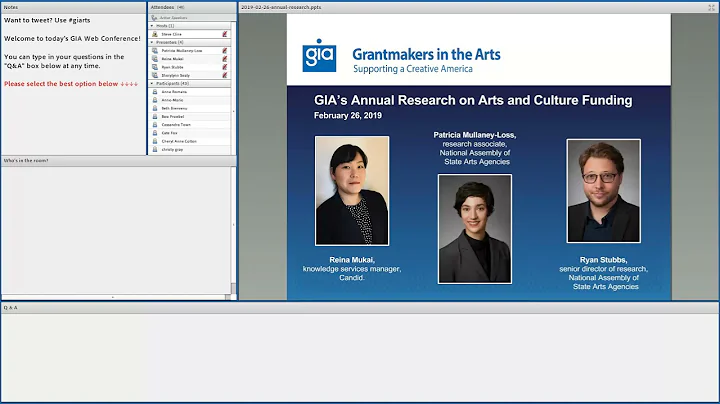
Task: Click Steve Cline's muted microphone icon
Action: tap(225, 34)
